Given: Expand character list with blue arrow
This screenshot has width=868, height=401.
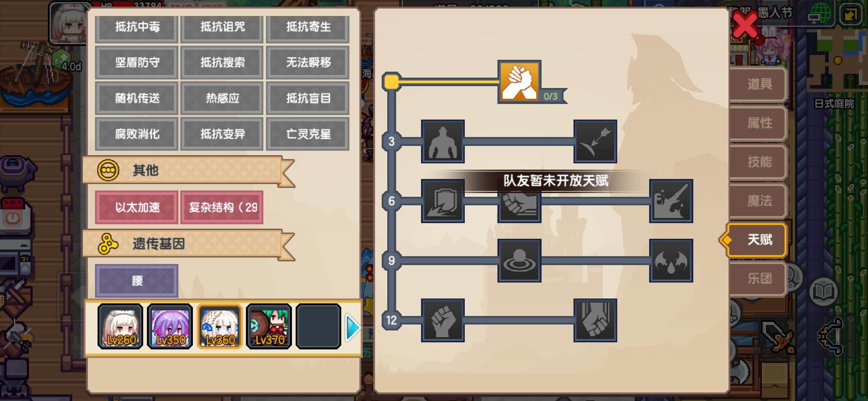Looking at the screenshot, I should click(x=353, y=327).
